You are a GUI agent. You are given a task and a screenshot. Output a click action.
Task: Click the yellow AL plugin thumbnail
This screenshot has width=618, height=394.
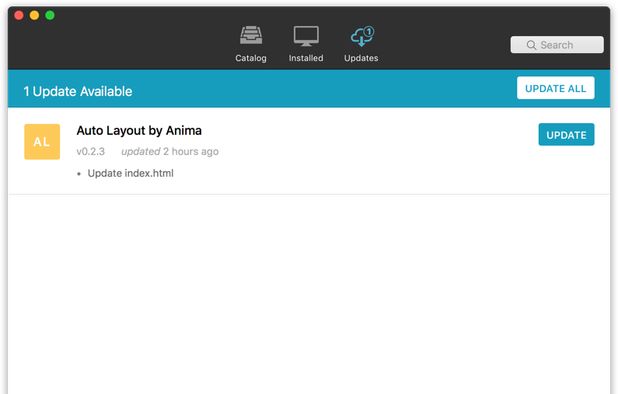(x=42, y=142)
